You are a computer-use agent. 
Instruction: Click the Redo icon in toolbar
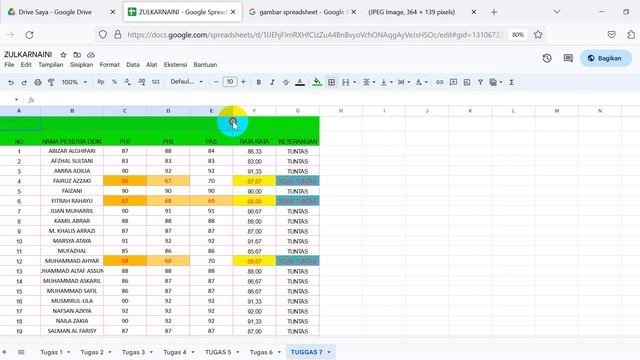(x=24, y=82)
